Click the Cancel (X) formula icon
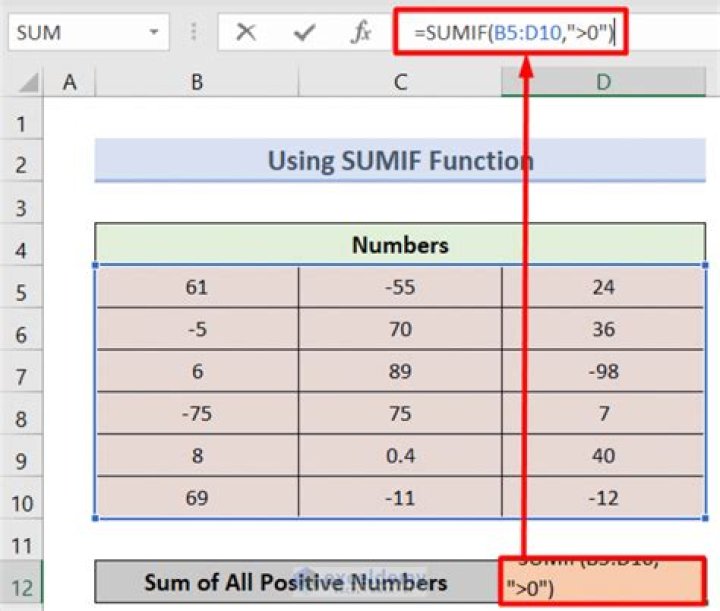 tap(246, 33)
